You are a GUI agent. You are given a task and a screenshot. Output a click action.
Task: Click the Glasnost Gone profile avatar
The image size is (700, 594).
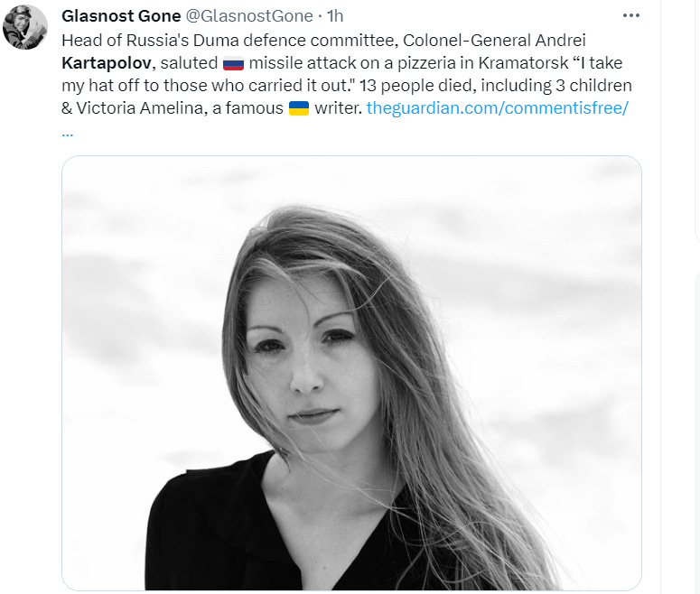25,27
